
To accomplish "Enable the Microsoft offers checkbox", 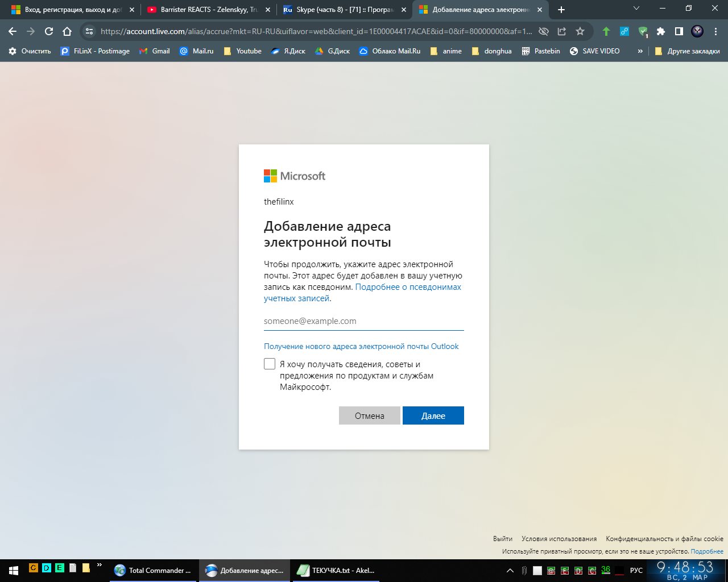I will (270, 364).
